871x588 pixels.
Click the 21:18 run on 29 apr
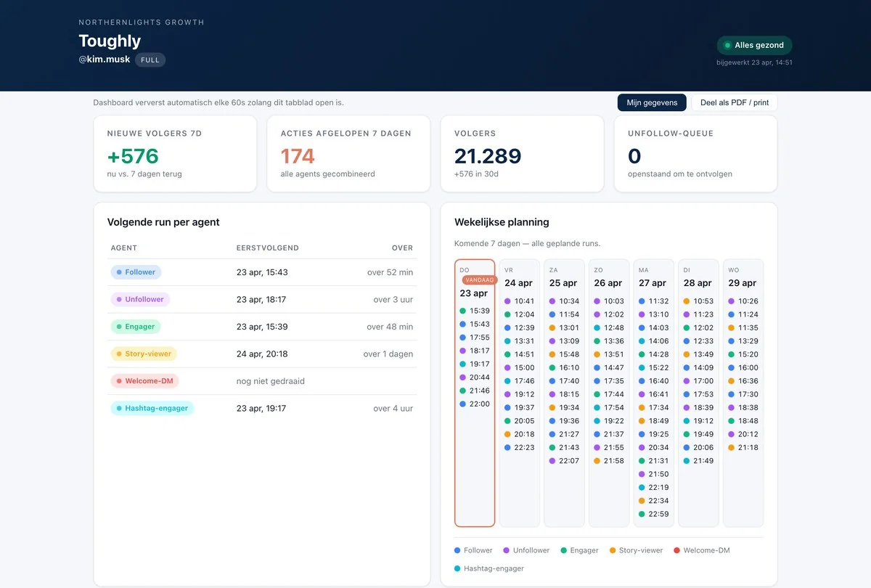745,447
